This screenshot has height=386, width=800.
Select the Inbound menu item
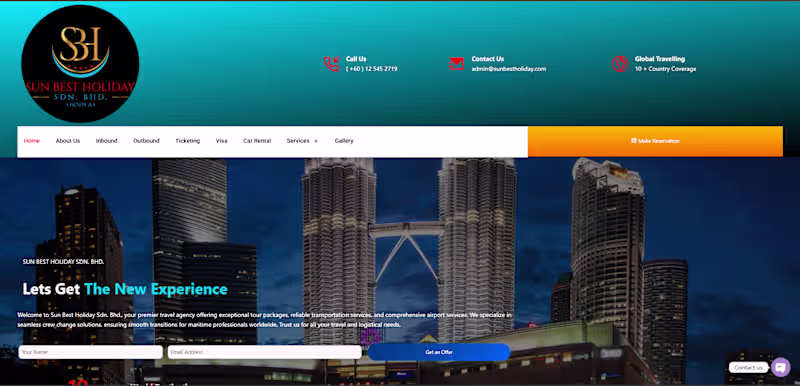tap(107, 141)
